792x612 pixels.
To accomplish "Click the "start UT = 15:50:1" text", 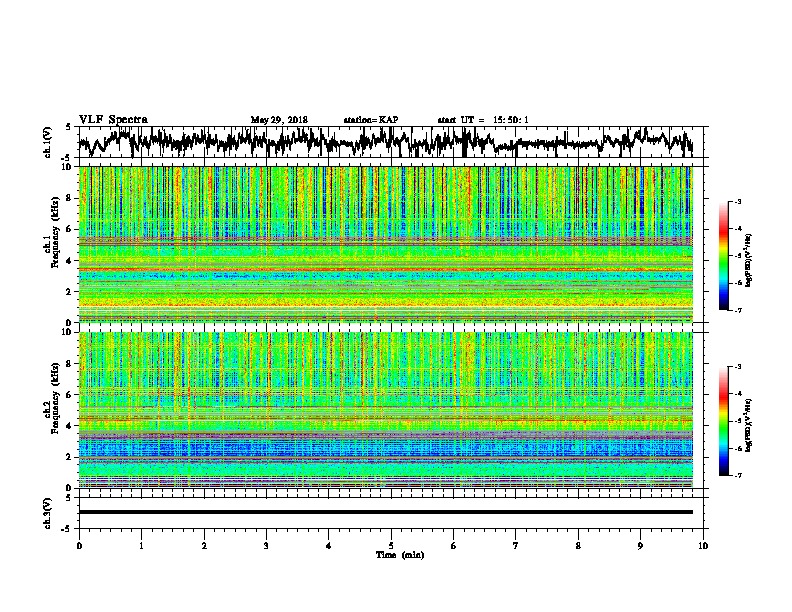I will click(x=483, y=120).
